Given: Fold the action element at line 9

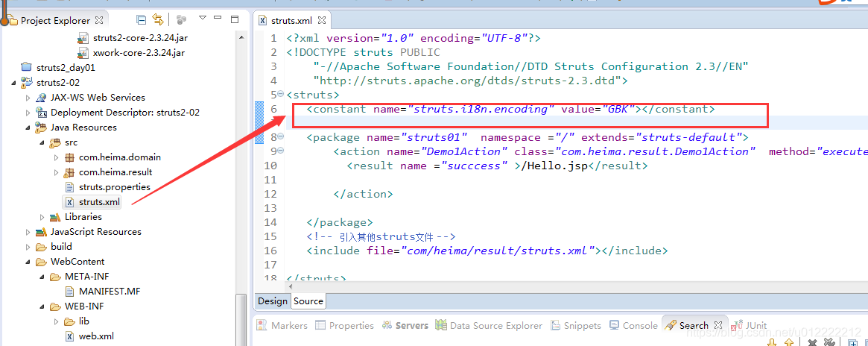Looking at the screenshot, I should click(x=280, y=151).
